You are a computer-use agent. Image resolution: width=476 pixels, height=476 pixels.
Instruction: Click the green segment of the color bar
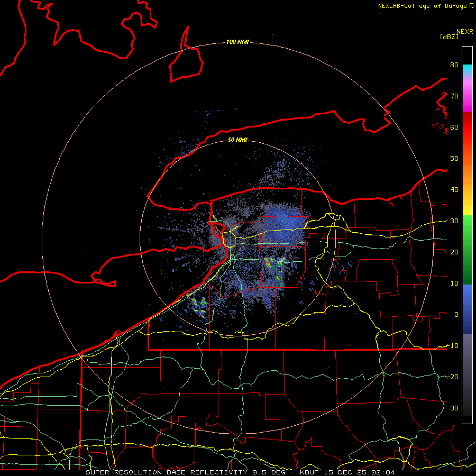coord(467,250)
